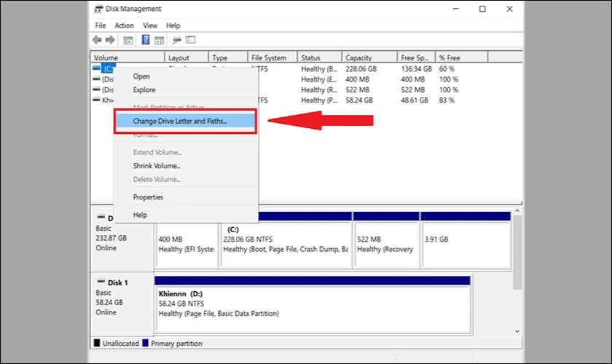Click the blue Primary partition legend swatch
Viewport: 612px width, 364px height.
click(145, 343)
